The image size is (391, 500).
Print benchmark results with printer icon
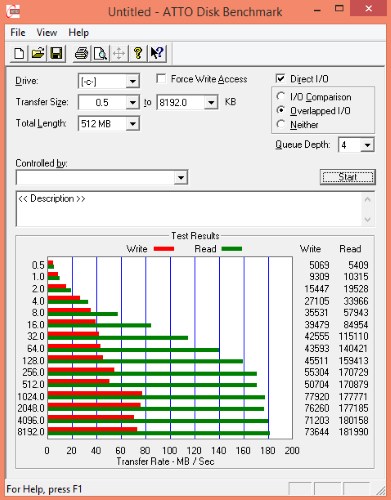(x=82, y=53)
